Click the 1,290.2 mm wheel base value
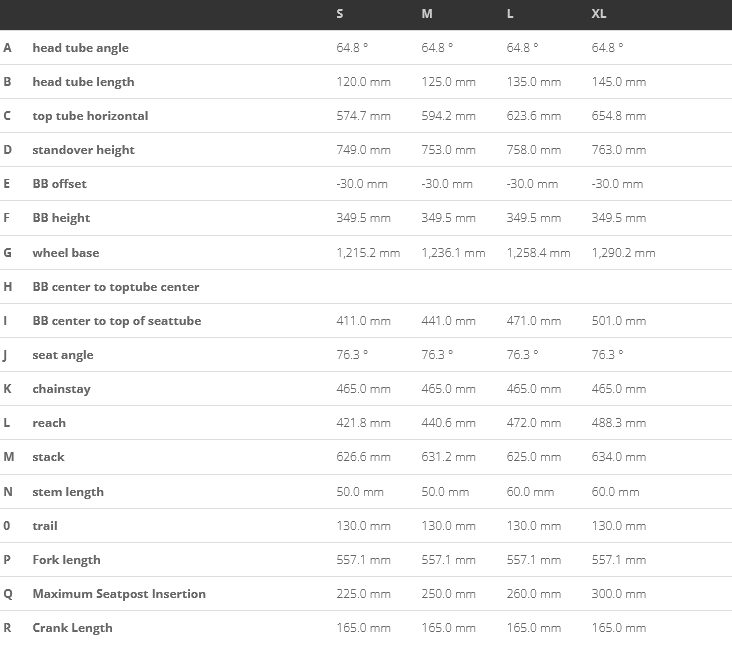The width and height of the screenshot is (732, 653). click(623, 253)
